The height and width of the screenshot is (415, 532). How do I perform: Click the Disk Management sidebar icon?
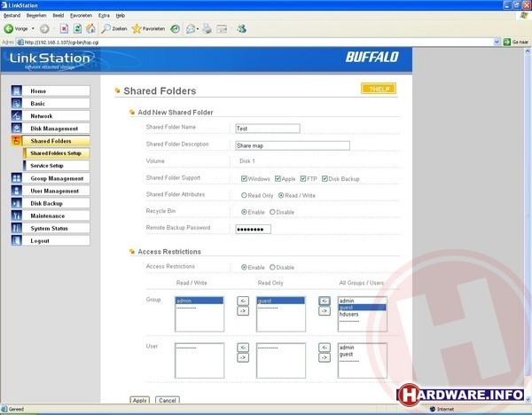tap(17, 129)
